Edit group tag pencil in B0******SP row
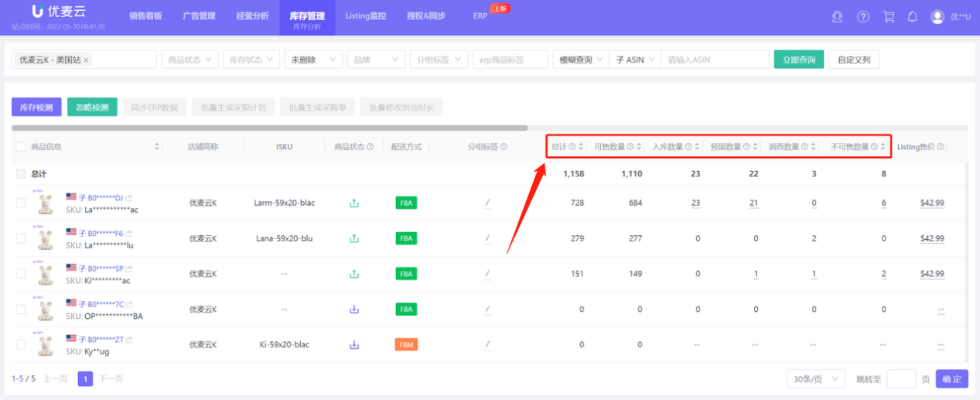This screenshot has height=400, width=980. [487, 274]
